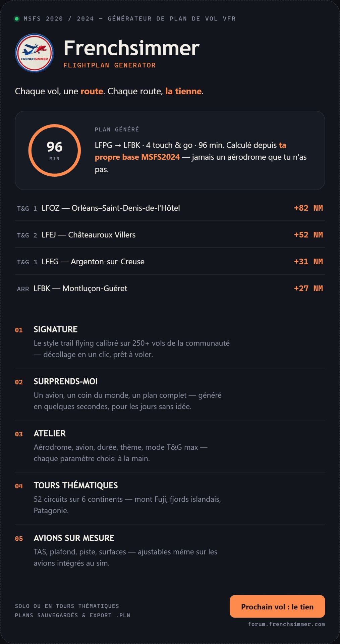The height and width of the screenshot is (644, 340).
Task: Click the highlighted 'la tienne' tagline word
Action: (183, 91)
